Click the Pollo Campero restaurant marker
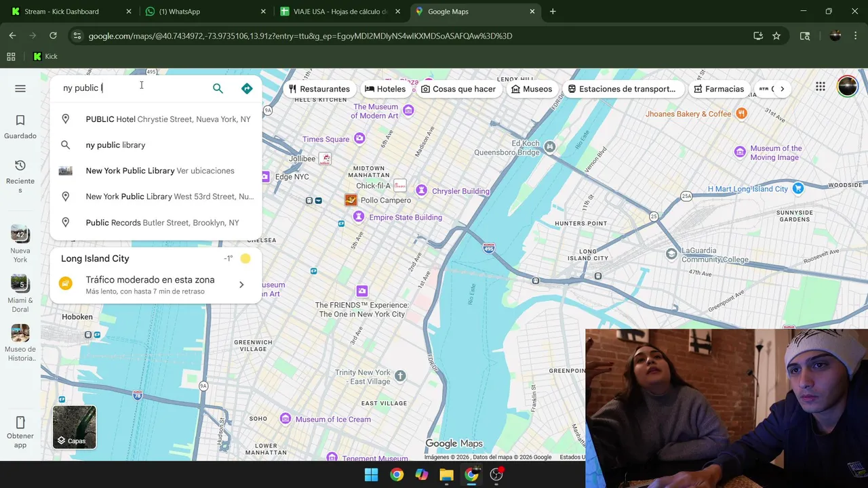This screenshot has width=868, height=488. 351,200
